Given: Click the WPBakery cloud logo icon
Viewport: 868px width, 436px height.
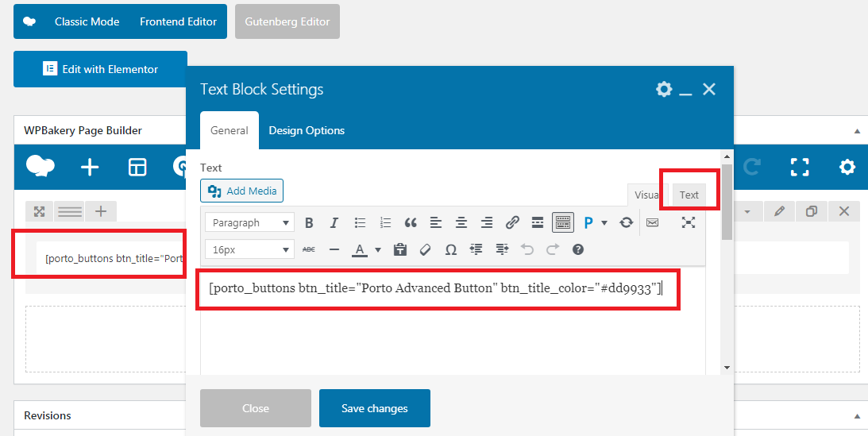Looking at the screenshot, I should click(41, 167).
